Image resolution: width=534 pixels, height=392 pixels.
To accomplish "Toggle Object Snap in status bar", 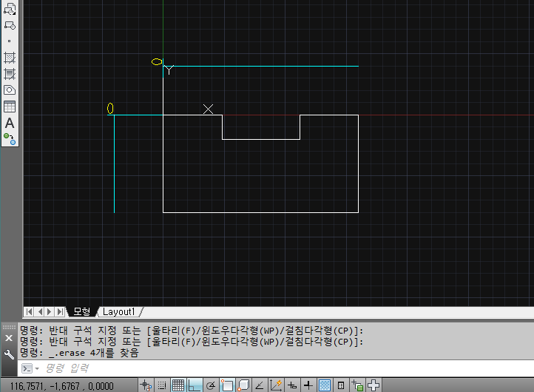I will coord(227,385).
